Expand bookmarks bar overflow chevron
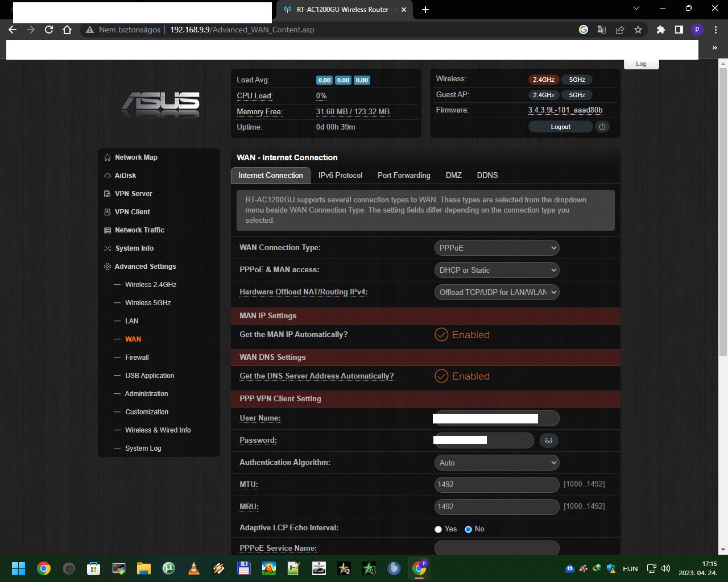Viewport: 728px width, 582px height. [x=715, y=48]
